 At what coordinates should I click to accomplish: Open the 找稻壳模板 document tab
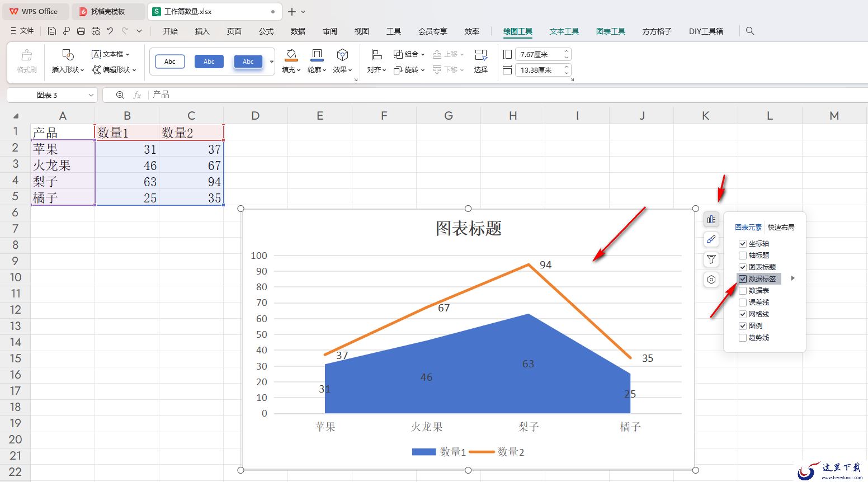pyautogui.click(x=108, y=11)
